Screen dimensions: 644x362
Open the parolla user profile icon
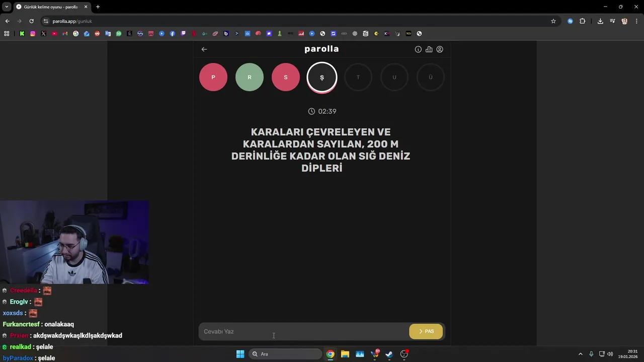(440, 49)
